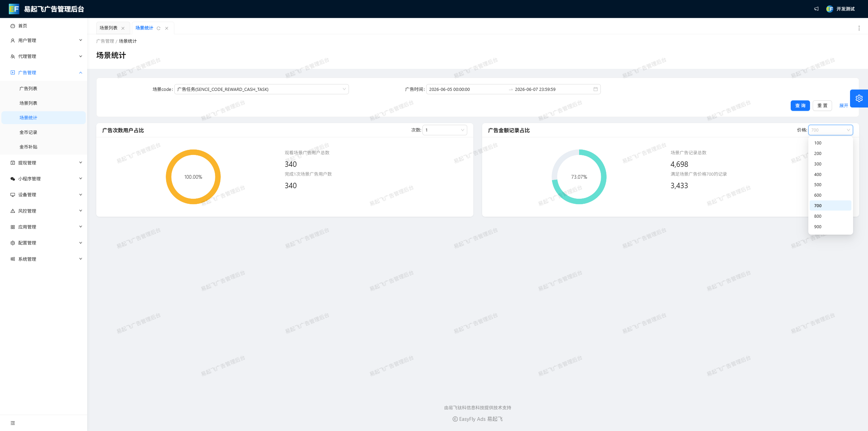This screenshot has width=868, height=431.
Task: Open 场景列表 in the sidebar
Action: pyautogui.click(x=43, y=103)
